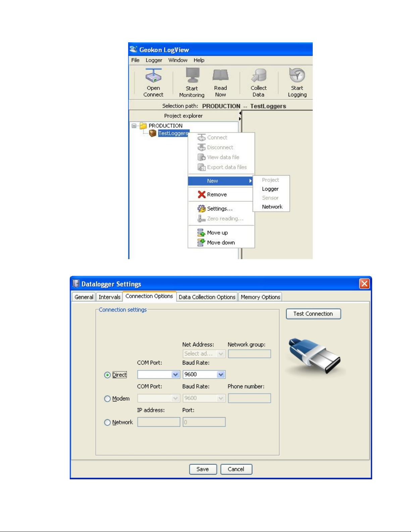411x532 pixels.
Task: Click the Save button
Action: point(203,469)
